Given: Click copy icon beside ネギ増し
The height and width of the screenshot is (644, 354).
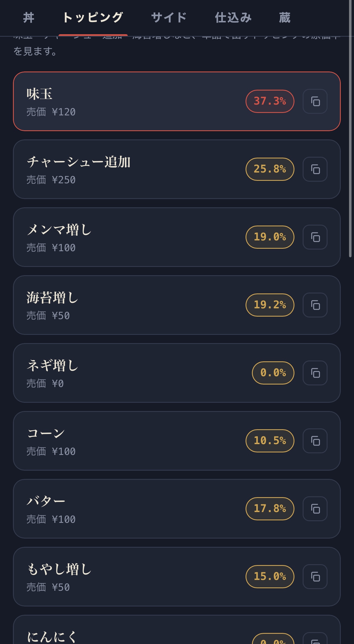Looking at the screenshot, I should (315, 373).
